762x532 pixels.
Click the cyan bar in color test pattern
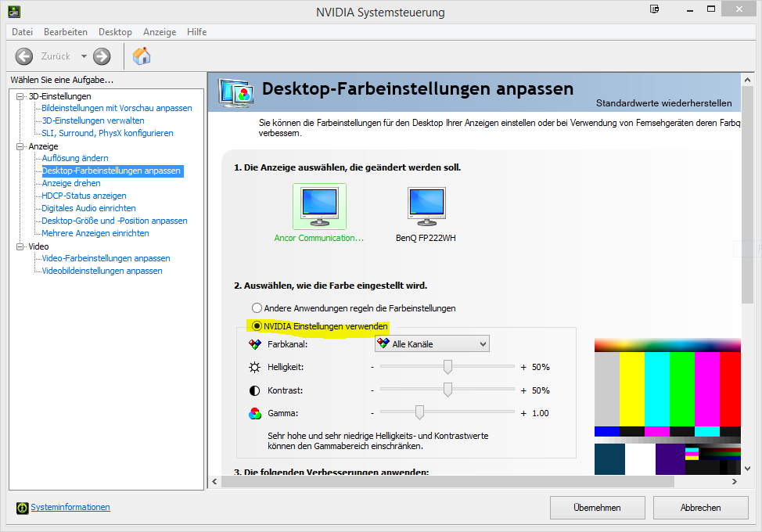point(657,389)
